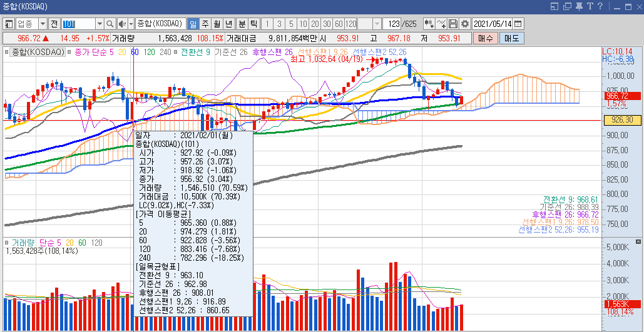Select daily (일) chart period
The image size is (644, 332).
pyautogui.click(x=193, y=24)
